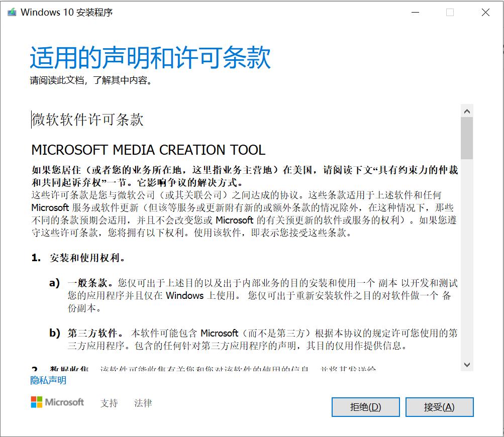Viewport: 504px width, 437px height.
Task: Click the Microsoft logo at bottom left
Action: point(57,402)
